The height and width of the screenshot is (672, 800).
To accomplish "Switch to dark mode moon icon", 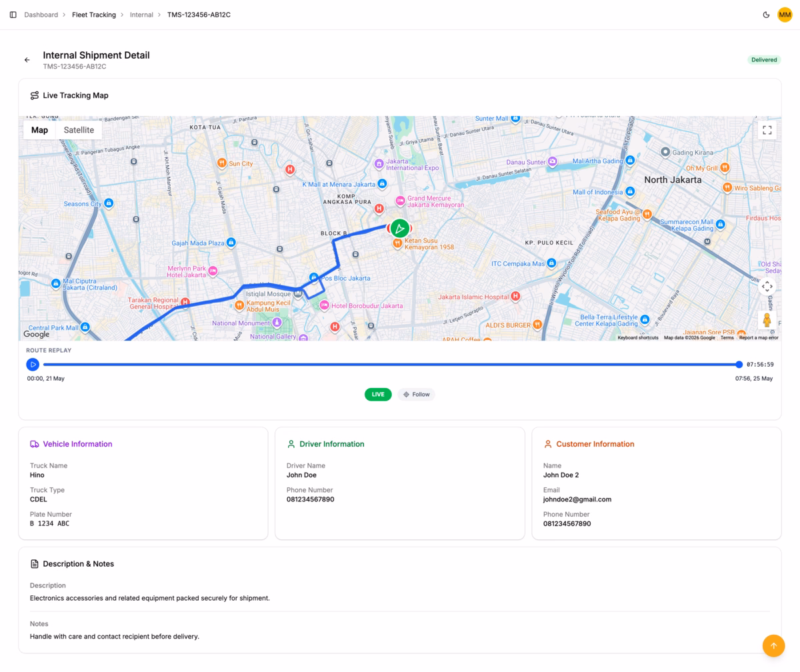I will [x=766, y=15].
